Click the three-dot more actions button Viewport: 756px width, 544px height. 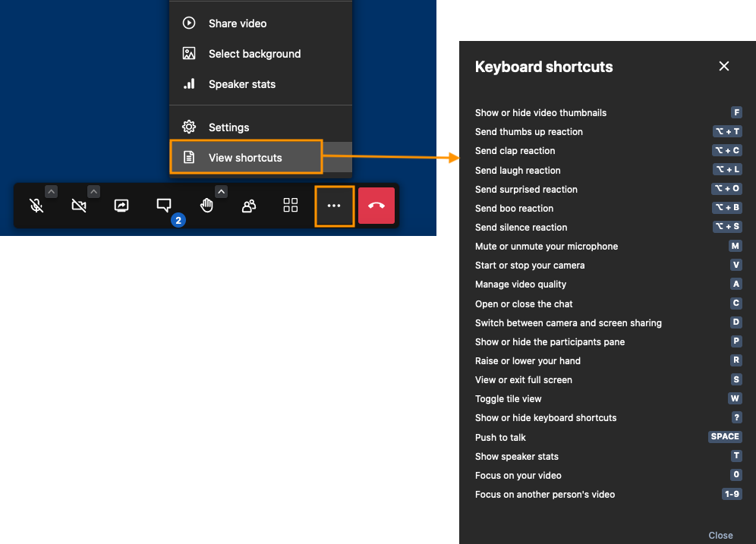[x=334, y=206]
